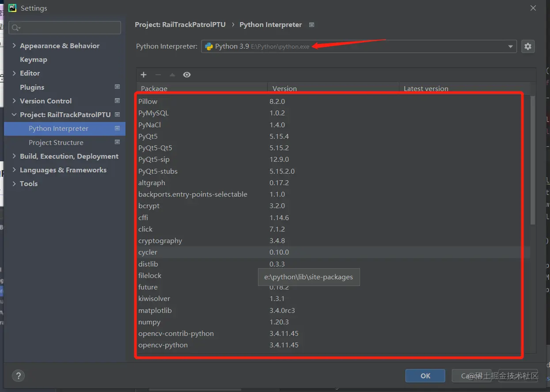Select the PyQt5-Qt5 package row
Viewport: 550px width, 392px height.
click(x=333, y=148)
